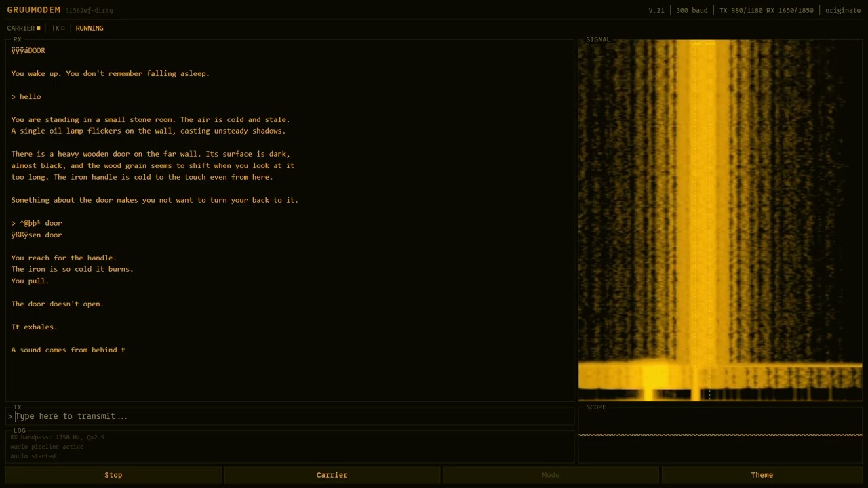Screen dimensions: 868x488
Task: Click 'You wake up' line in RX
Action: (110, 73)
